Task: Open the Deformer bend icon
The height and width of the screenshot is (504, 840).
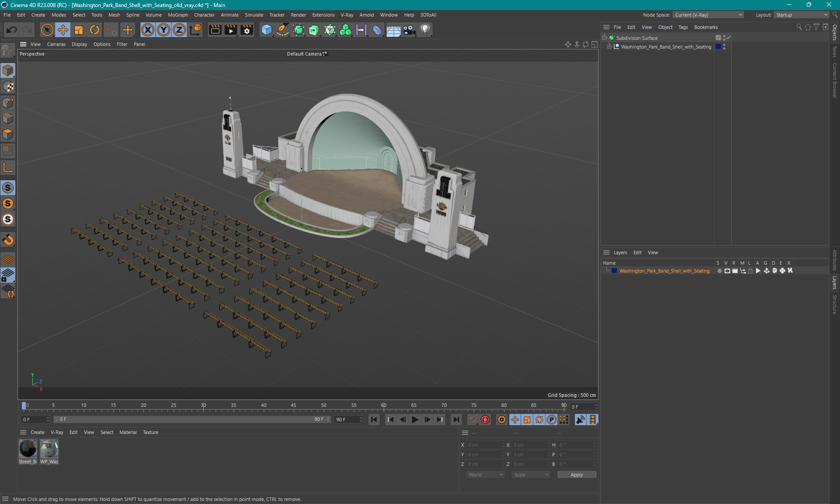Action: [377, 30]
